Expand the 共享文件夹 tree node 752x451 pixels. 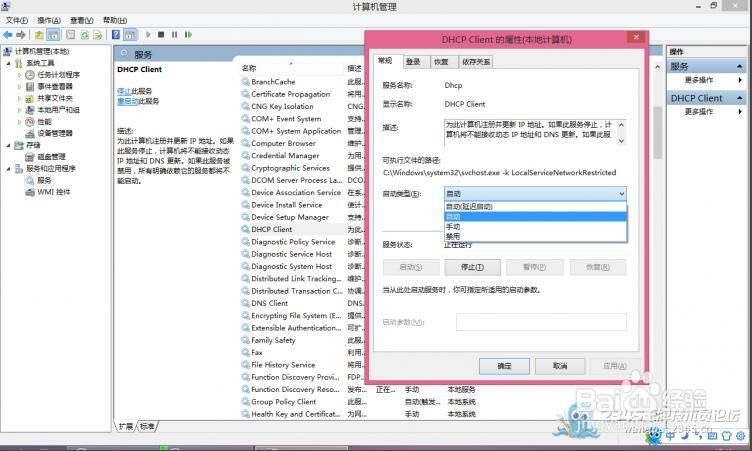tap(20, 98)
